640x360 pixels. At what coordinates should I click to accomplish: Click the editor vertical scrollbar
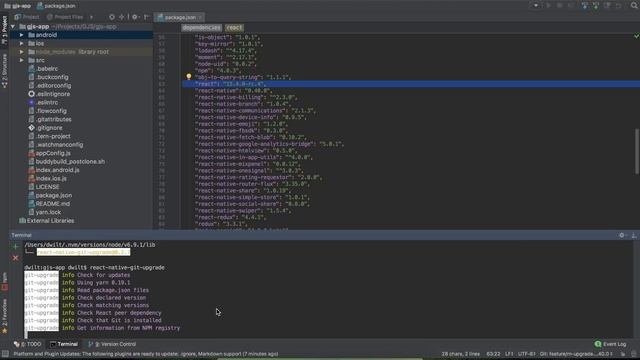point(637,151)
